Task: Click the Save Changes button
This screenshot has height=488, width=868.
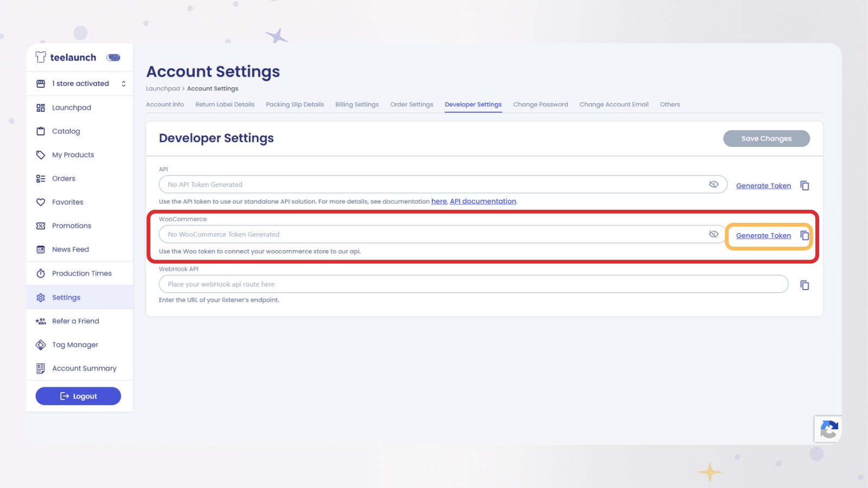Action: point(767,138)
